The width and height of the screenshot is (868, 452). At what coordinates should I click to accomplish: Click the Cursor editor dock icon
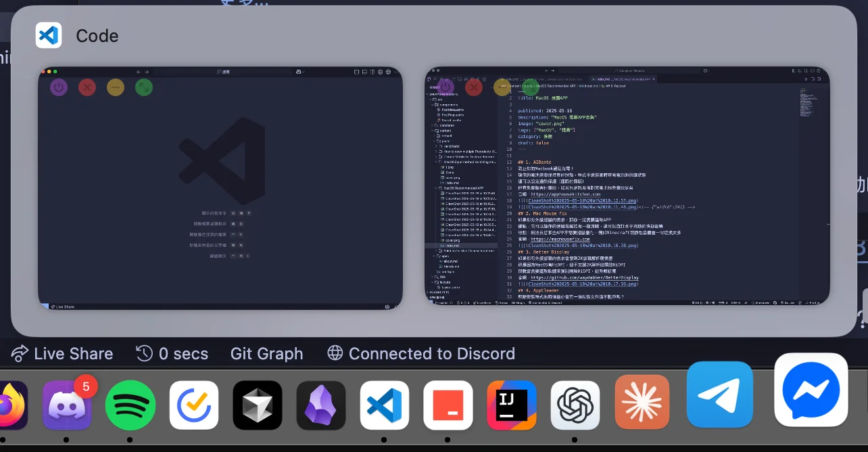(x=258, y=405)
